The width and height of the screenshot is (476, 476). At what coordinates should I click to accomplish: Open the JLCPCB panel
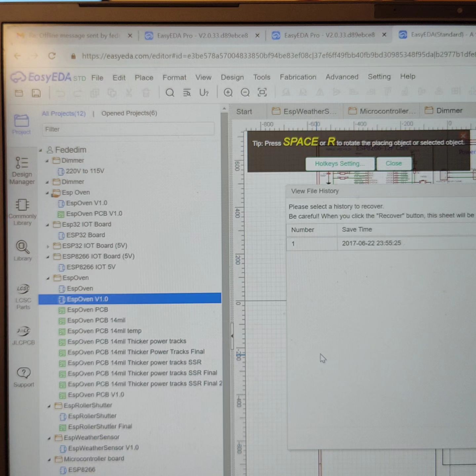23,336
